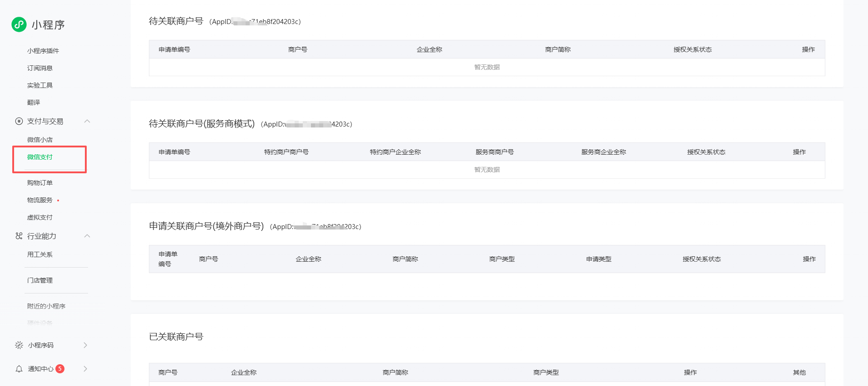Image resolution: width=868 pixels, height=386 pixels.
Task: Open 附近的小程序 in the sidebar
Action: click(46, 306)
